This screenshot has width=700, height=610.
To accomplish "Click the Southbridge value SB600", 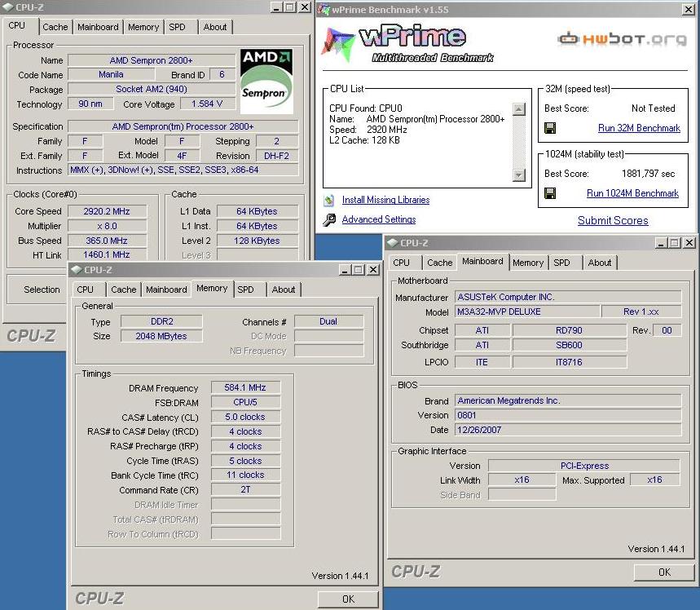I will 569,345.
